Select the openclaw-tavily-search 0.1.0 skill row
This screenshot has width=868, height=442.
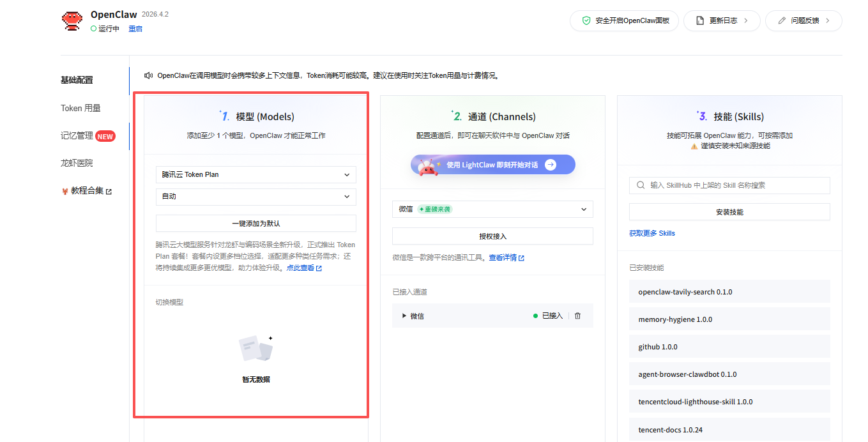(x=729, y=292)
